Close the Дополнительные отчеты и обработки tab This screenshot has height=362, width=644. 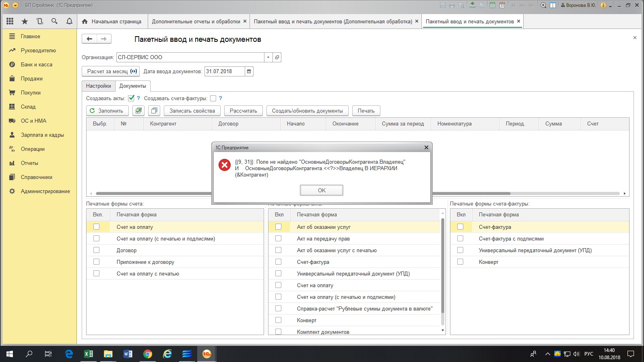[245, 21]
